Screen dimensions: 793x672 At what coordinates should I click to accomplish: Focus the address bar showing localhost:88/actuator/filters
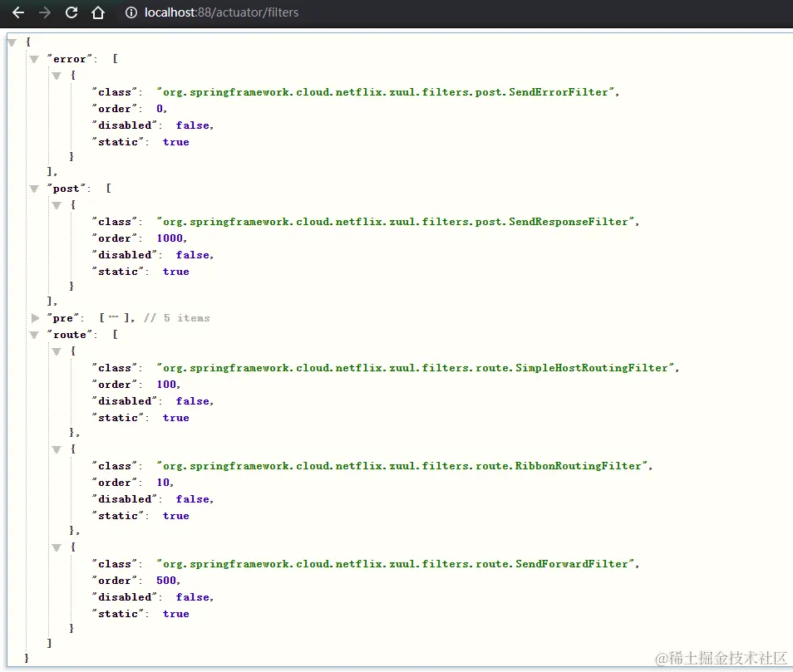coord(221,12)
